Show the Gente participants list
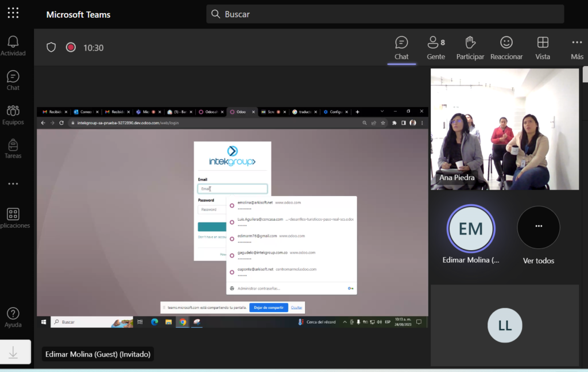 point(436,48)
